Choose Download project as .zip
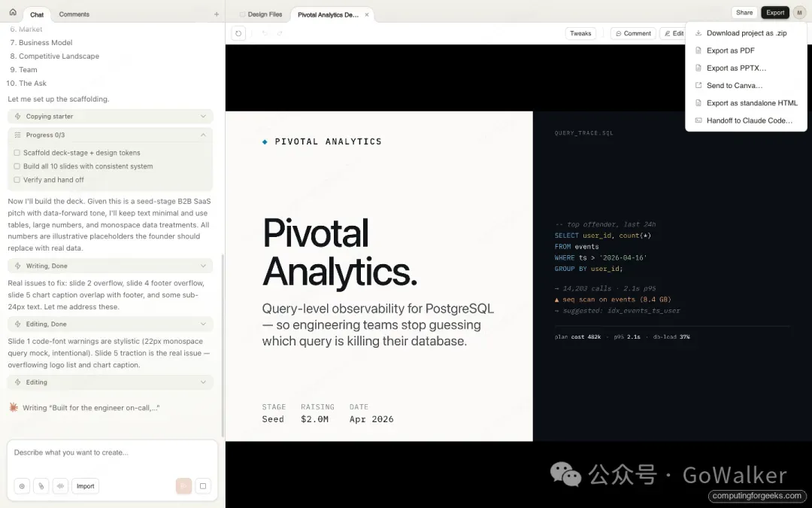Screen dimensions: 812x508 tap(746, 33)
